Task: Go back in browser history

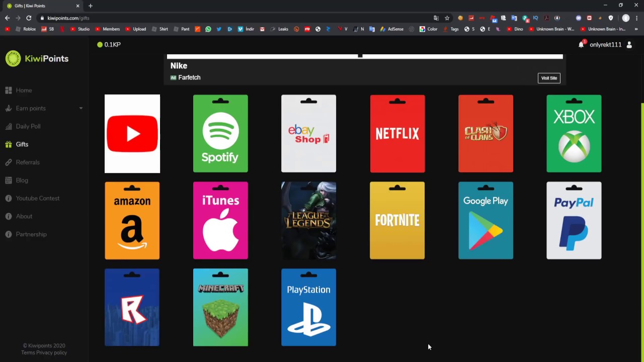Action: tap(7, 18)
